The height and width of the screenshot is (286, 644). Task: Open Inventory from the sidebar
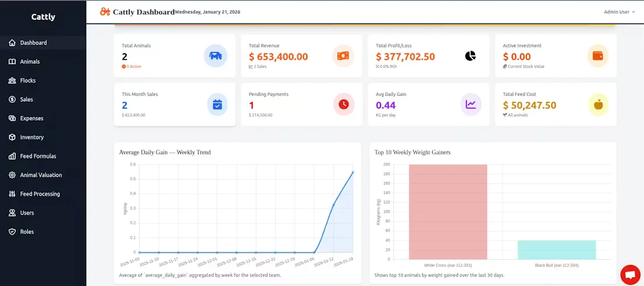(43, 137)
